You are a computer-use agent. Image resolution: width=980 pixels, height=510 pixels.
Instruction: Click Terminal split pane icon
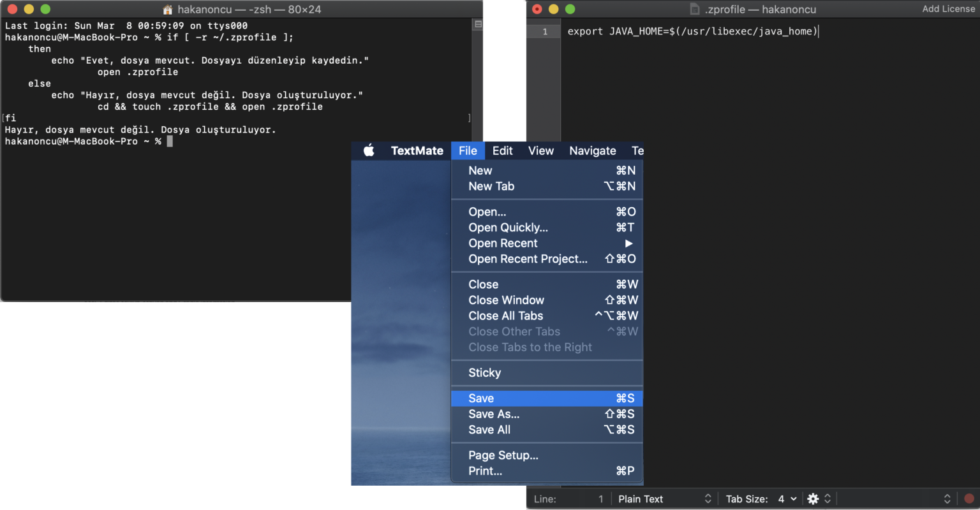[x=478, y=24]
